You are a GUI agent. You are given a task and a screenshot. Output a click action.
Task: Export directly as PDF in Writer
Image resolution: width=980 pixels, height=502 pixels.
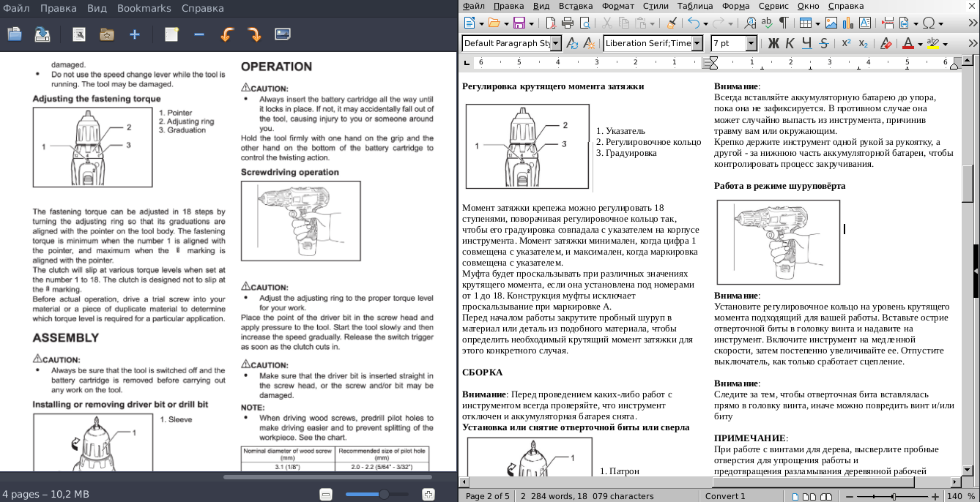[551, 23]
